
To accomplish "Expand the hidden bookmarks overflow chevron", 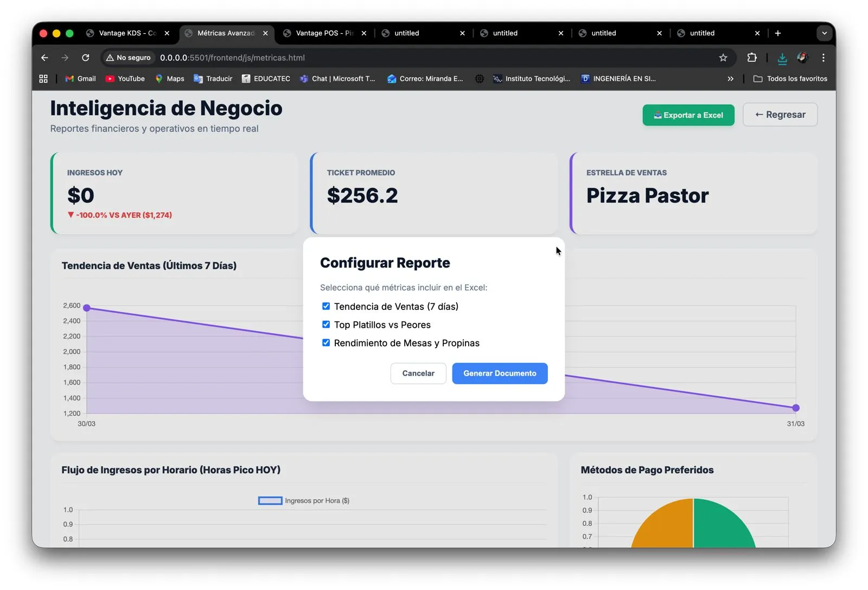I will (730, 79).
